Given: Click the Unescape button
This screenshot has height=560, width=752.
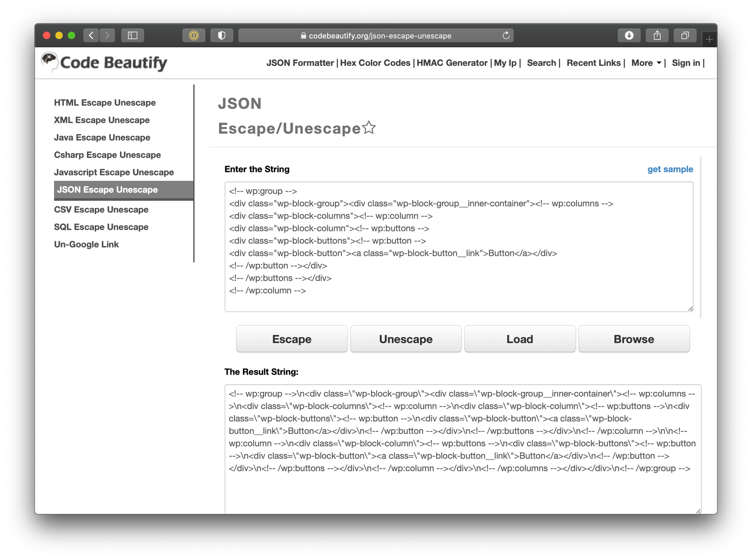Looking at the screenshot, I should point(406,339).
